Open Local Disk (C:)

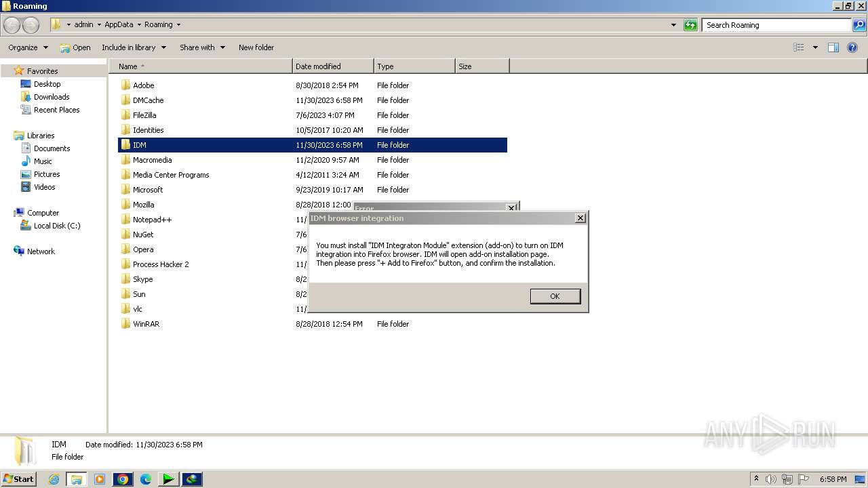point(57,226)
